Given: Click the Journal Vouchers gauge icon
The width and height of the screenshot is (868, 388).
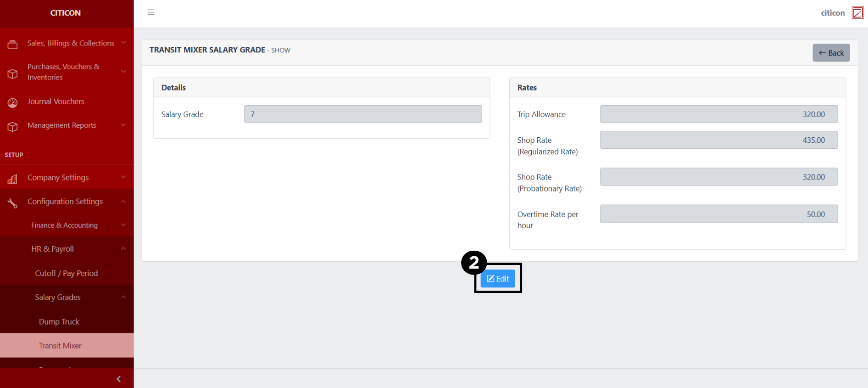Looking at the screenshot, I should (x=12, y=102).
